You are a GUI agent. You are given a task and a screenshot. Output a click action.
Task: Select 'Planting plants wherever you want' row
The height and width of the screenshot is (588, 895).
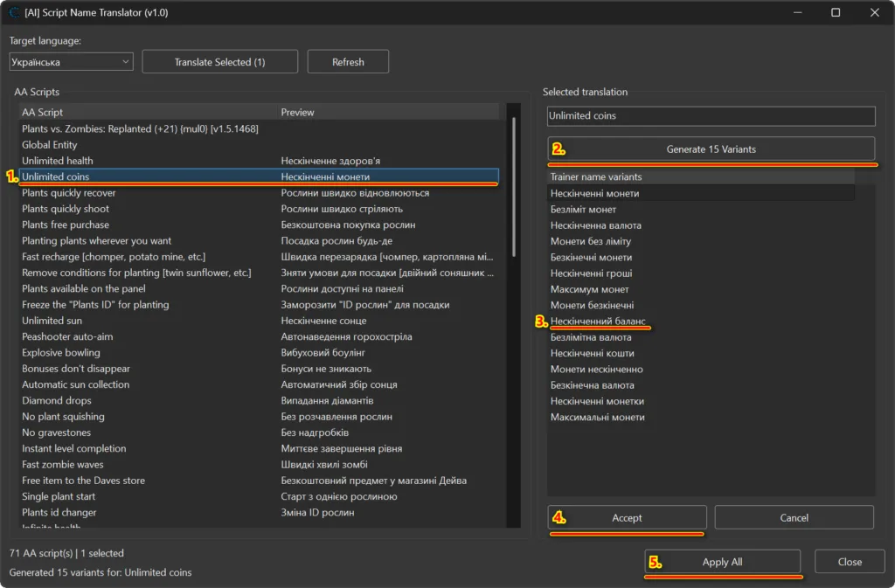click(259, 240)
